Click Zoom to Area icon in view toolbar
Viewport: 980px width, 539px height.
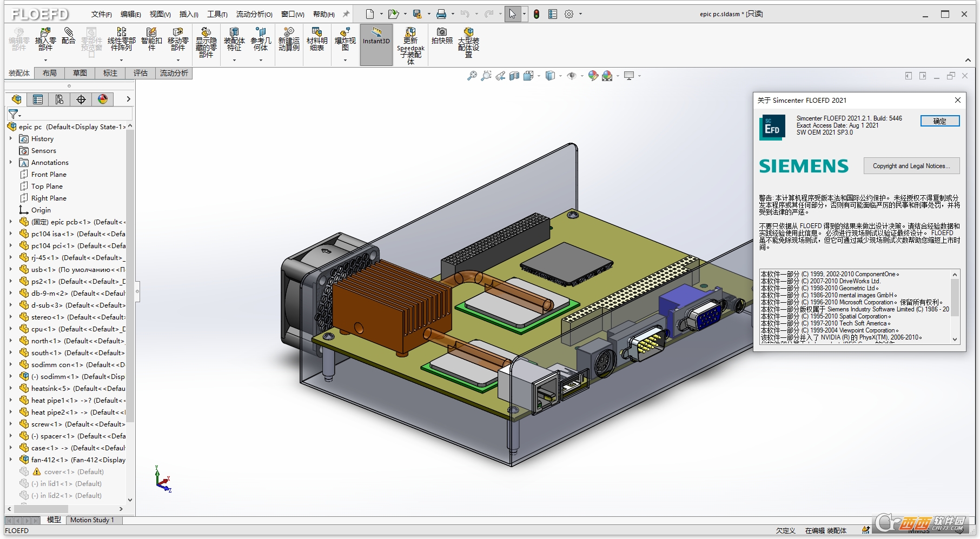tap(486, 76)
